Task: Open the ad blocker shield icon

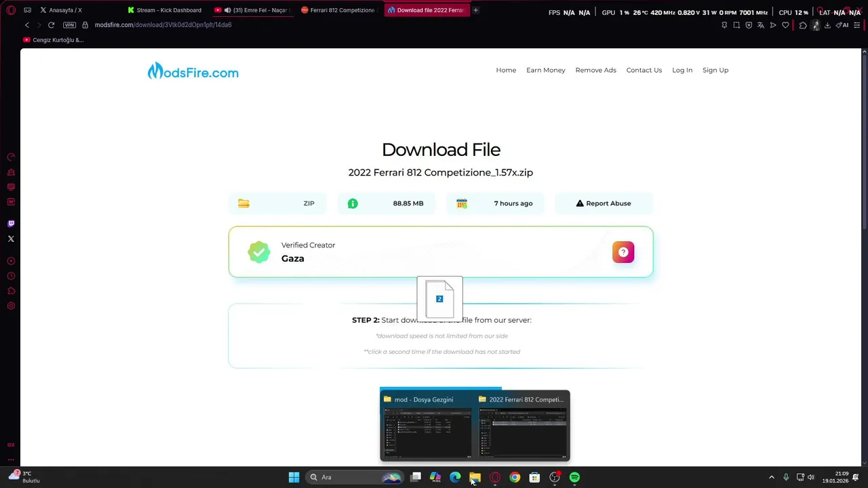Action: tap(749, 25)
